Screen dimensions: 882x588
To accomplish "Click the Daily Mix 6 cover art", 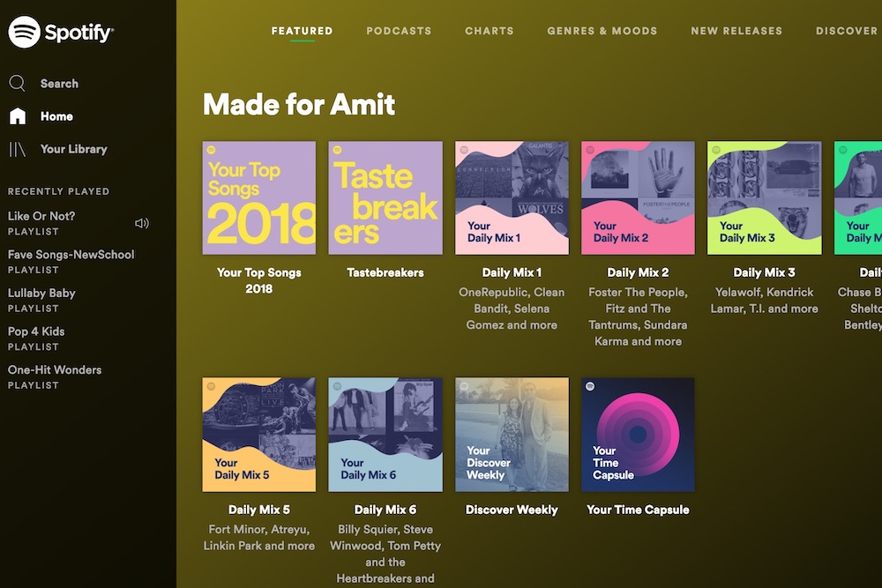I will point(385,435).
